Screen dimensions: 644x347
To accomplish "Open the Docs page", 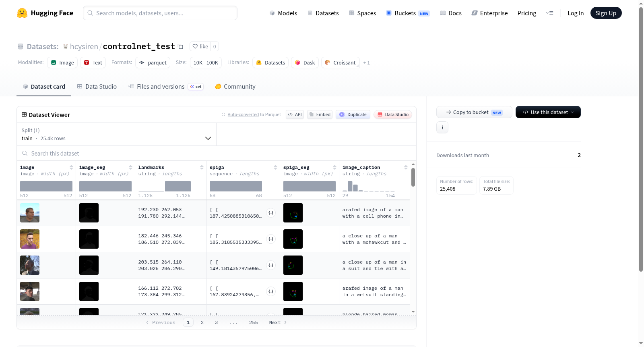I will (x=451, y=13).
